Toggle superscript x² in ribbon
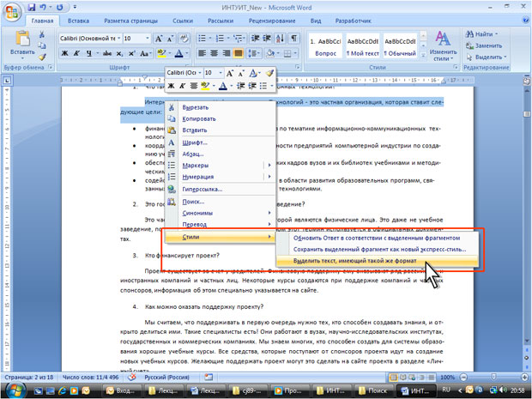Screen dimensions: 532x399 coord(131,53)
